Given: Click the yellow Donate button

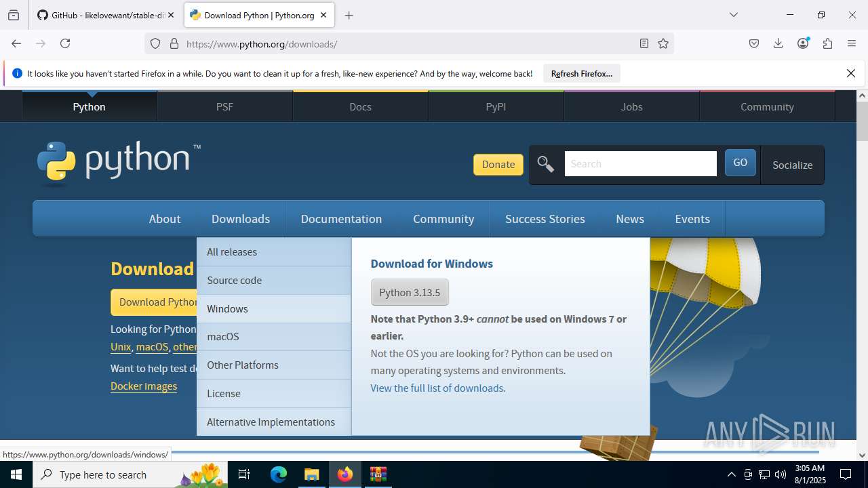Looking at the screenshot, I should (x=498, y=164).
